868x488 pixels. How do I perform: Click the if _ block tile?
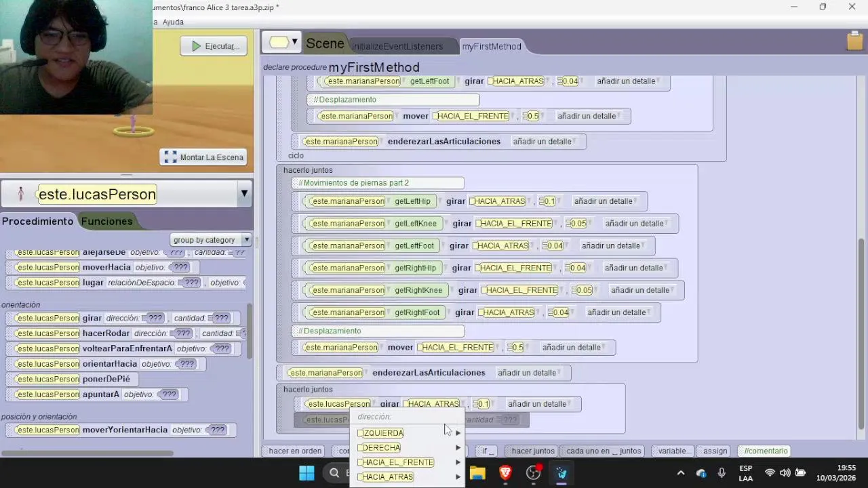click(x=487, y=451)
